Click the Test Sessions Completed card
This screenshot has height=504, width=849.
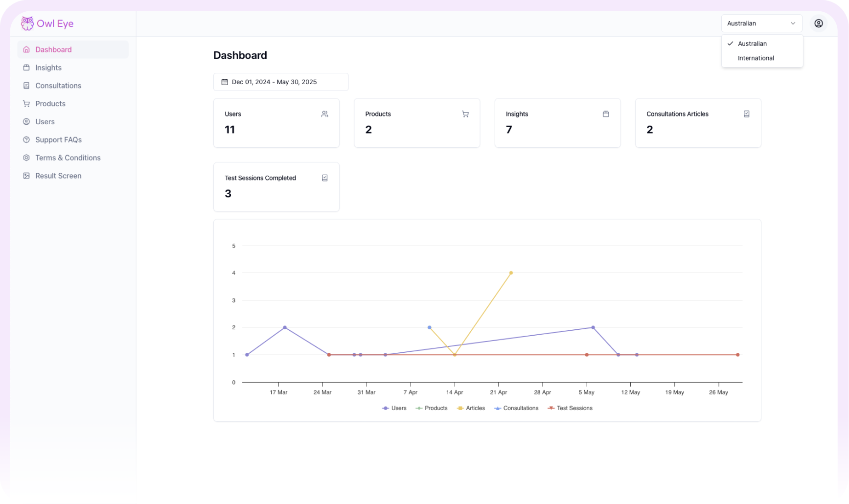click(x=276, y=186)
